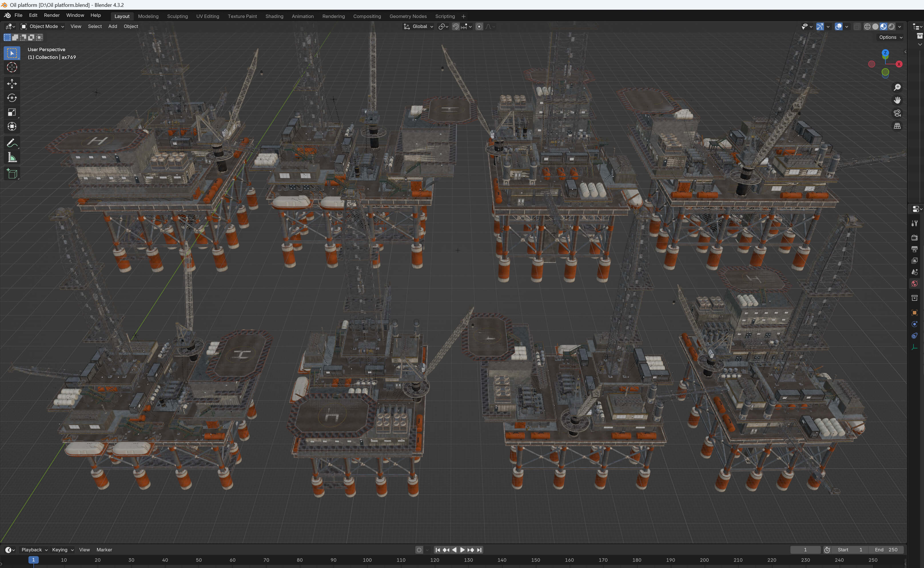Open the Playback dropdown in the timeline
The height and width of the screenshot is (568, 924).
(x=34, y=550)
